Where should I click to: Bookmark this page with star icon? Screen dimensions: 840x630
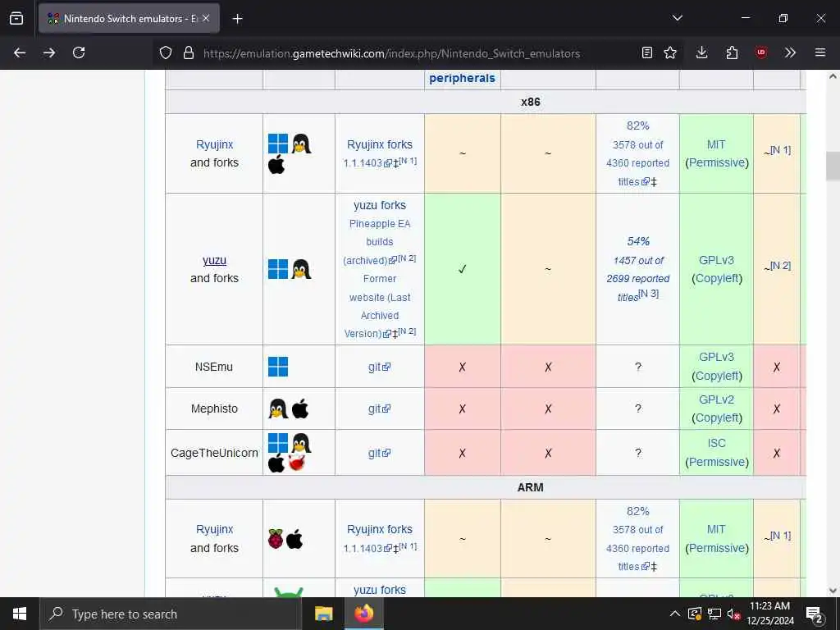670,52
